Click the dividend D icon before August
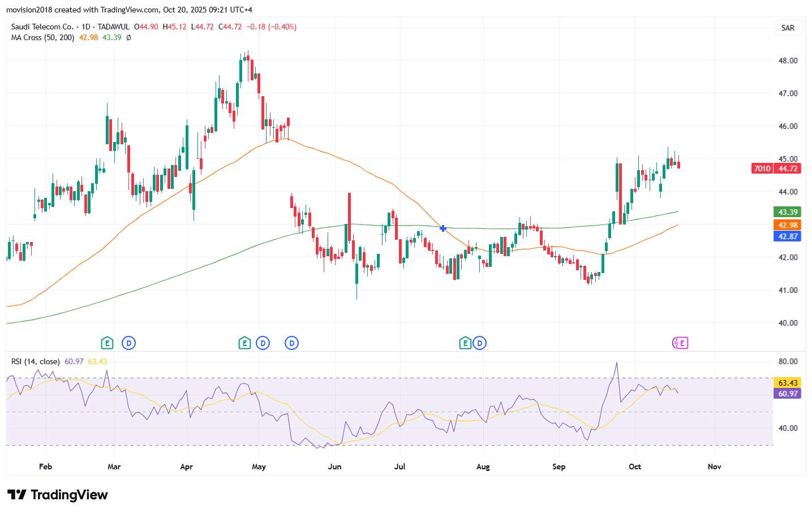The width and height of the screenshot is (812, 514). pos(480,343)
